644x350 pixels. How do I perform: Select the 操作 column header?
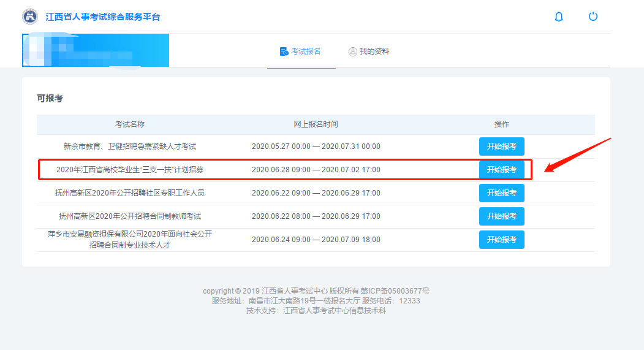pyautogui.click(x=501, y=124)
